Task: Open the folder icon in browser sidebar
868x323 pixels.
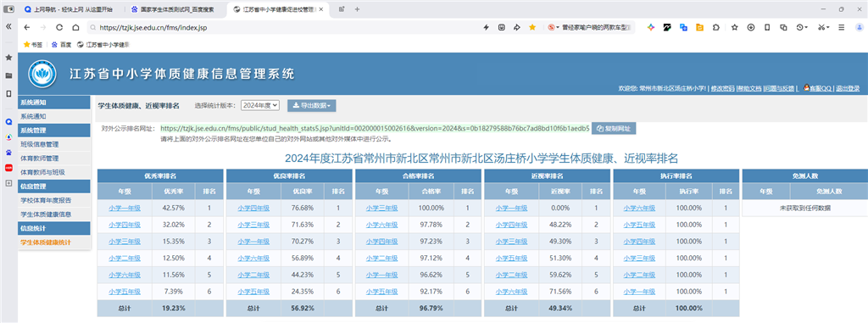Action: [8, 75]
